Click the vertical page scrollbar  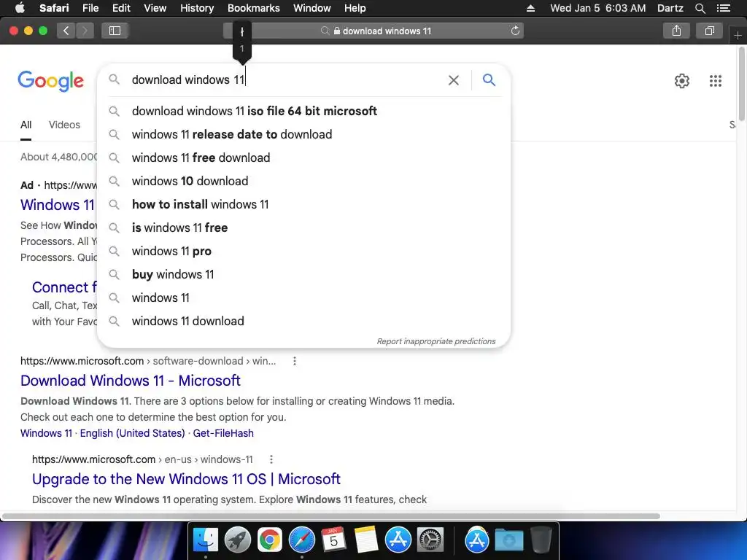tap(742, 84)
